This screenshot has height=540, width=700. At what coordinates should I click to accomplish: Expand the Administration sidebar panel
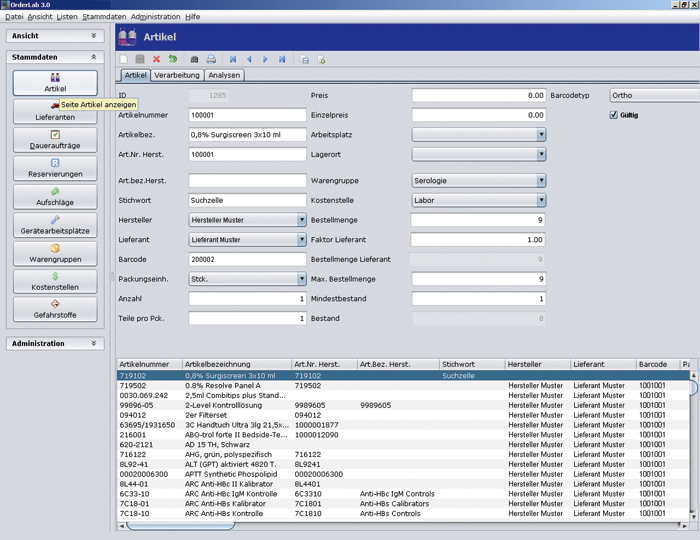[x=95, y=343]
